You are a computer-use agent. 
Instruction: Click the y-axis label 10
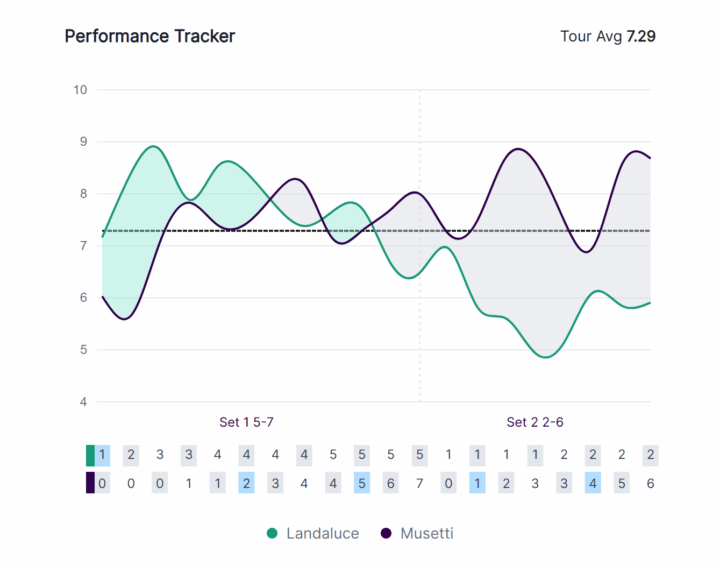80,90
